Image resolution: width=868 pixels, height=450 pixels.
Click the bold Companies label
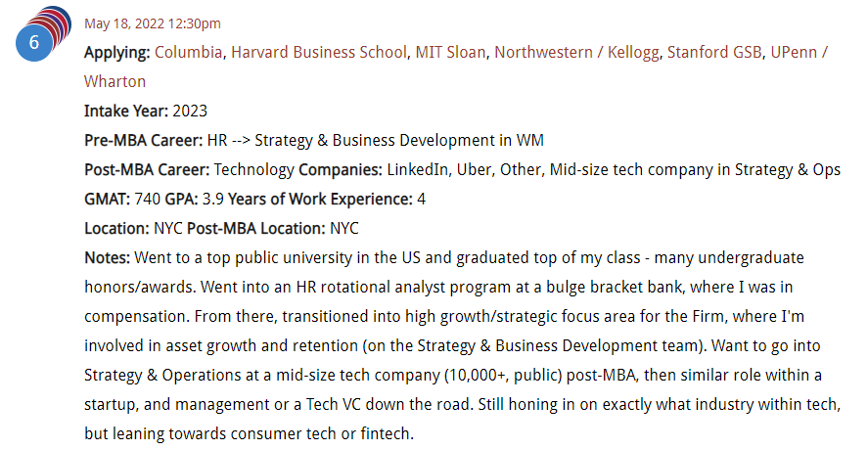pos(341,169)
